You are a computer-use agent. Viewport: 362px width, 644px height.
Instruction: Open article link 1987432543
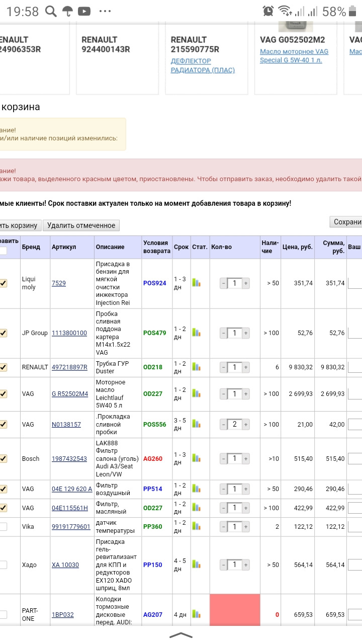point(69,458)
